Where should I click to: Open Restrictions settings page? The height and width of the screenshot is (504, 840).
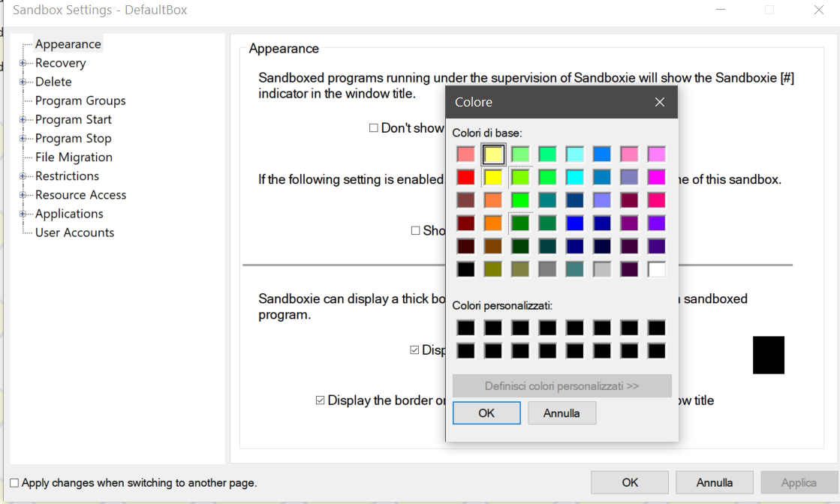(67, 176)
